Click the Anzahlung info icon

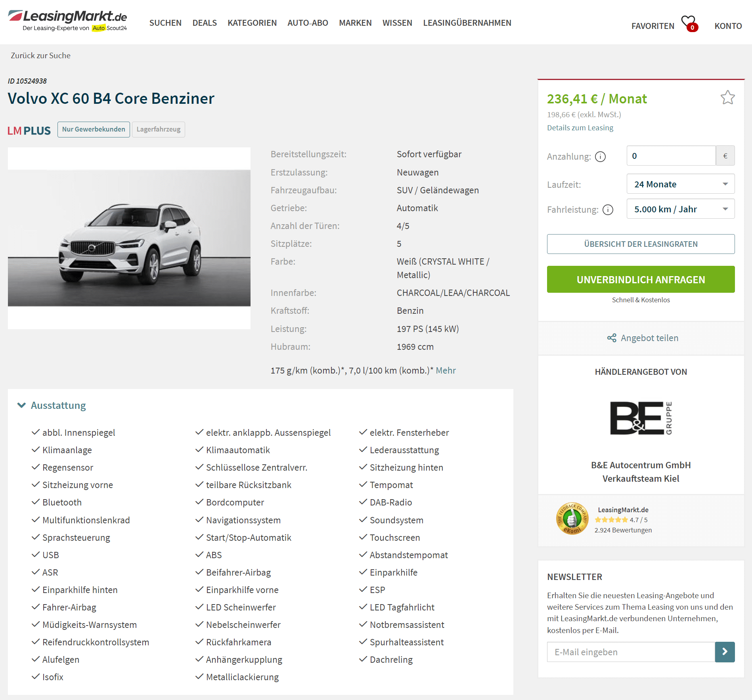tap(601, 157)
